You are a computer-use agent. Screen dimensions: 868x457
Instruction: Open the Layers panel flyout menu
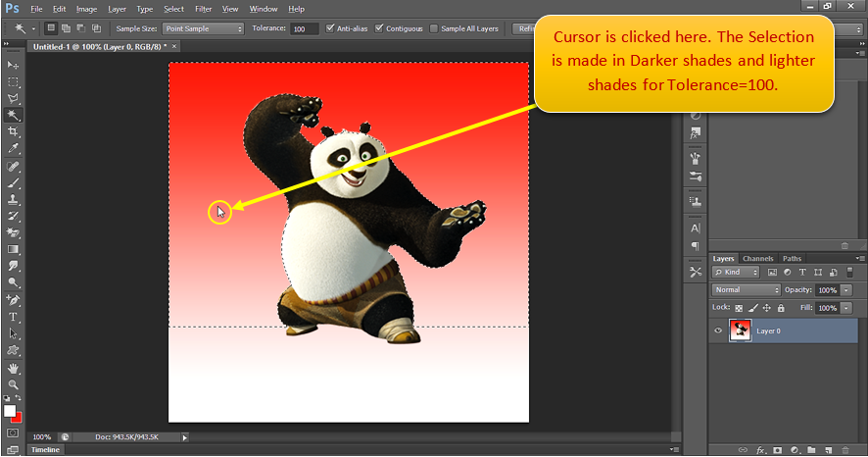860,259
